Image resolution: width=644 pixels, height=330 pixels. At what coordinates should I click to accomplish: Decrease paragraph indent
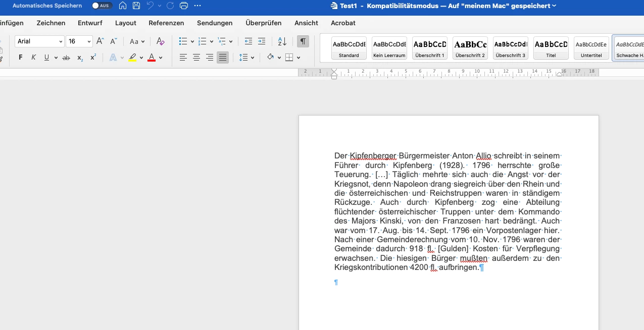tap(249, 41)
